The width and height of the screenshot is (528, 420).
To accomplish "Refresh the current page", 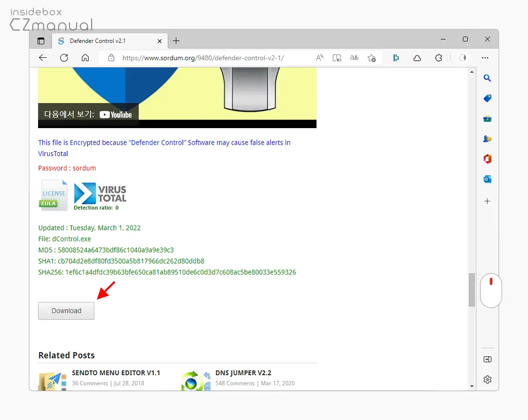I will coord(64,58).
